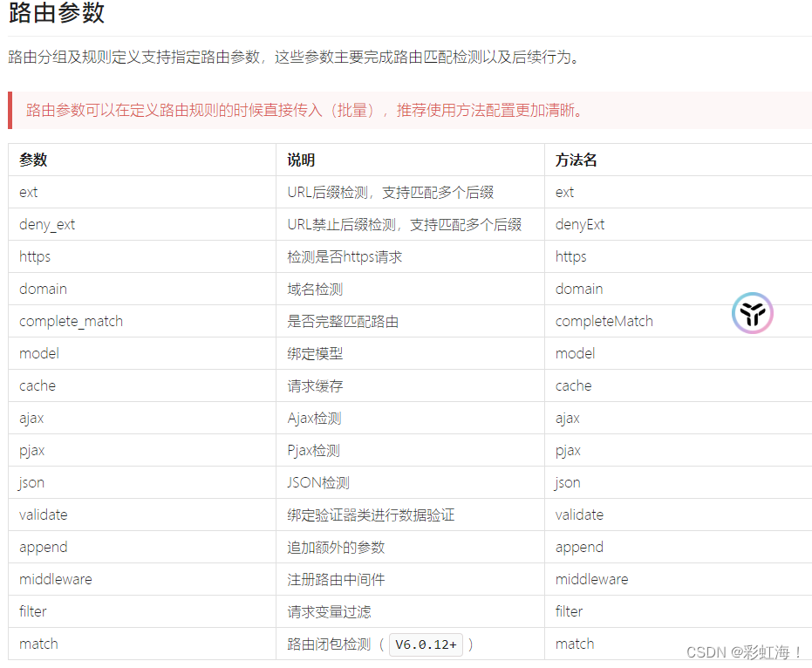Select the 参数 column header
Image resolution: width=812 pixels, height=668 pixels.
click(31, 160)
